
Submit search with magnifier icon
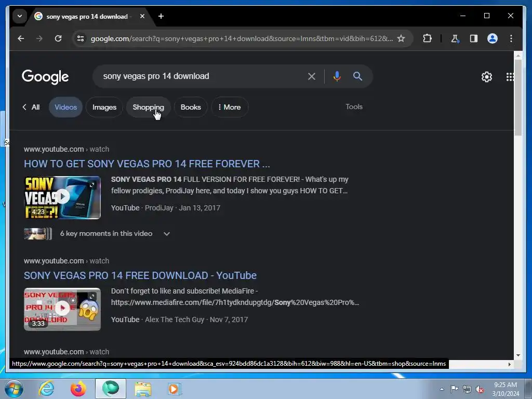click(x=357, y=76)
